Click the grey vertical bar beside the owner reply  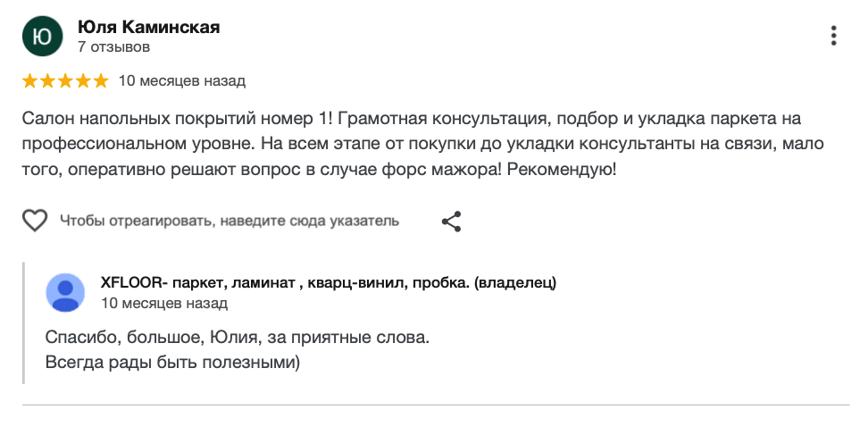25,322
